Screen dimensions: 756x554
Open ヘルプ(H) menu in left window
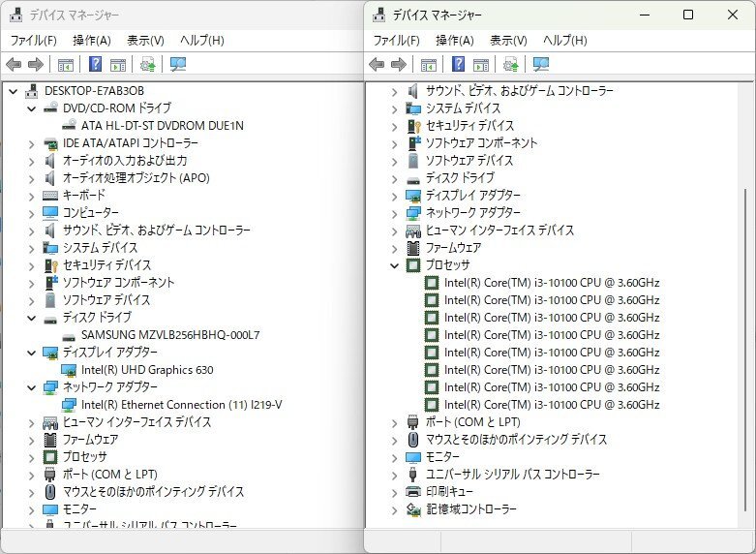[x=202, y=40]
